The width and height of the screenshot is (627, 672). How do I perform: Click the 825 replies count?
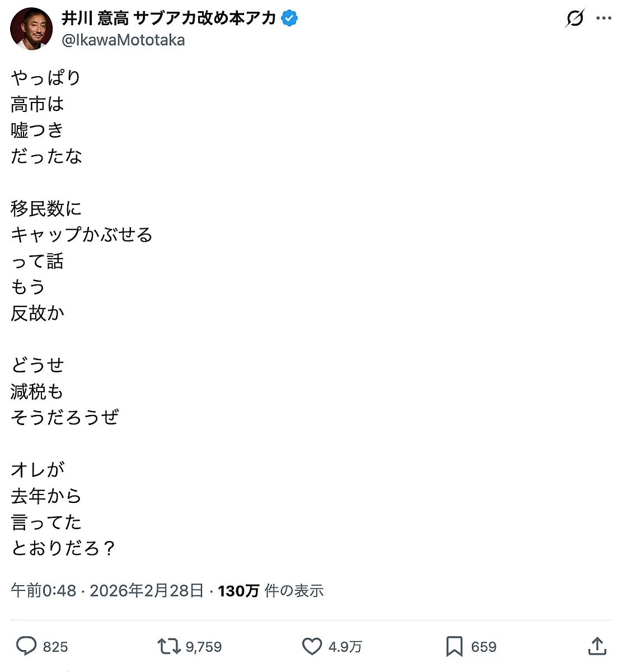pyautogui.click(x=55, y=647)
